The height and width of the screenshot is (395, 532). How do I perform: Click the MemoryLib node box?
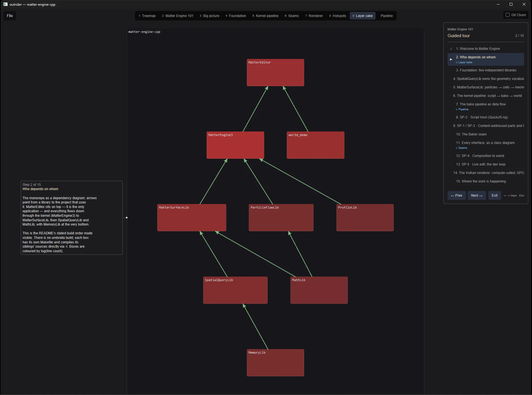(x=275, y=363)
